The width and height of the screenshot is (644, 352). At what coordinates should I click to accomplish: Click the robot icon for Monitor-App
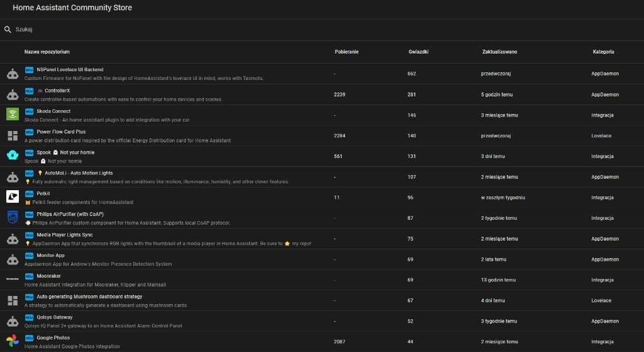click(13, 259)
